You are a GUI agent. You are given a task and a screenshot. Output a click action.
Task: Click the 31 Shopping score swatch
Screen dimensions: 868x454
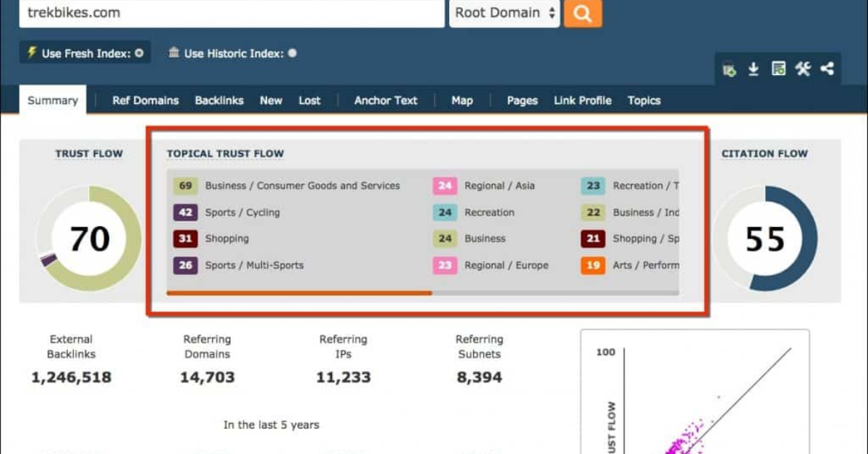186,239
